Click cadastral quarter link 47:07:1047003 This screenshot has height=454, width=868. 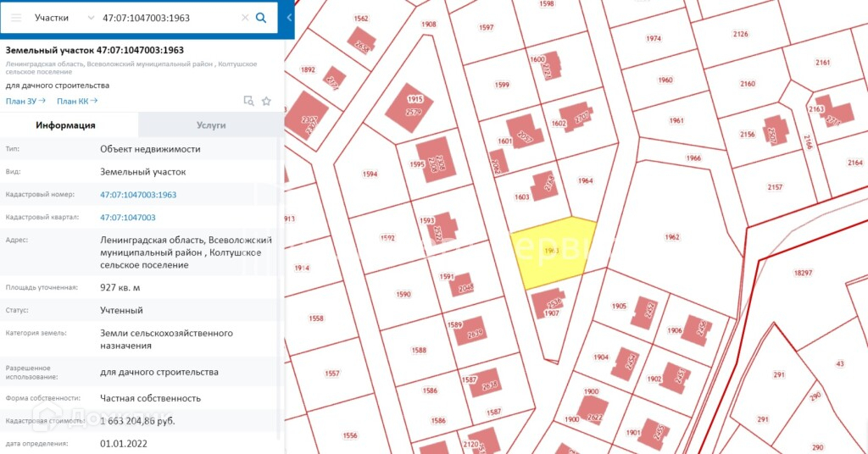pyautogui.click(x=127, y=218)
